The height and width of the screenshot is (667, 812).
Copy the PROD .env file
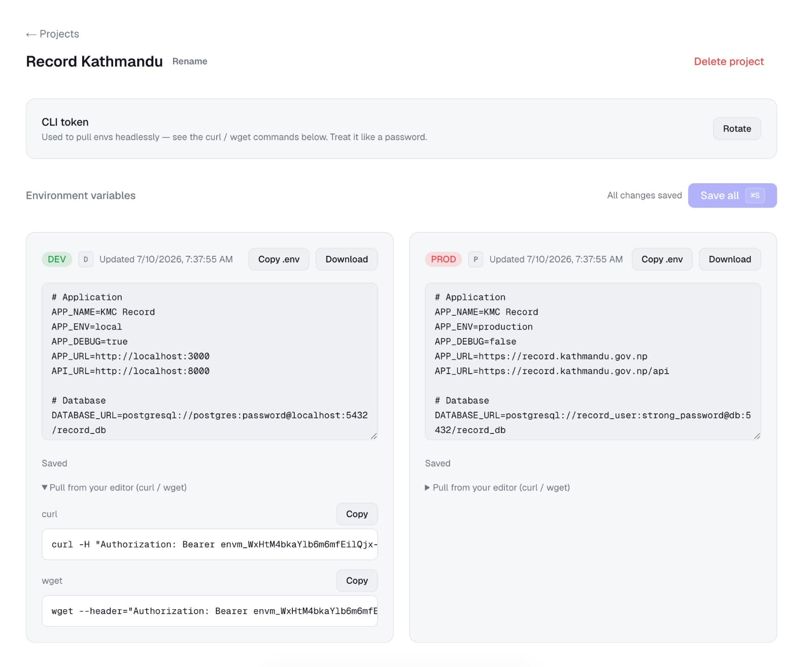click(662, 259)
